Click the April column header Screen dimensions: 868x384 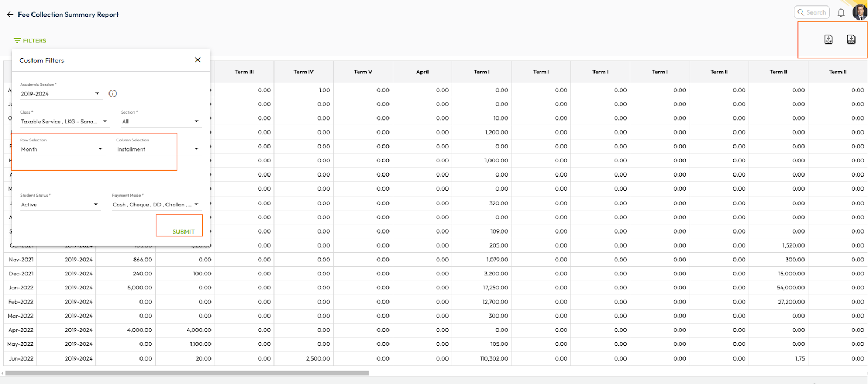pos(422,72)
